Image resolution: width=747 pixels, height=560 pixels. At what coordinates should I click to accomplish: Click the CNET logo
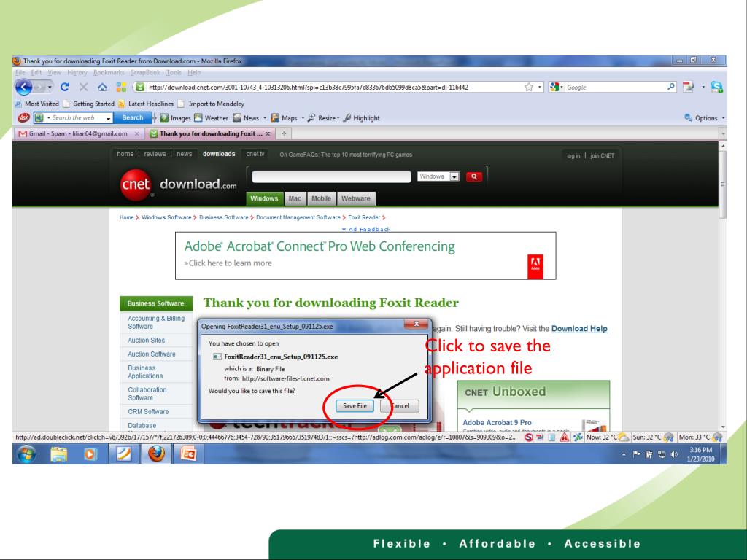click(136, 184)
